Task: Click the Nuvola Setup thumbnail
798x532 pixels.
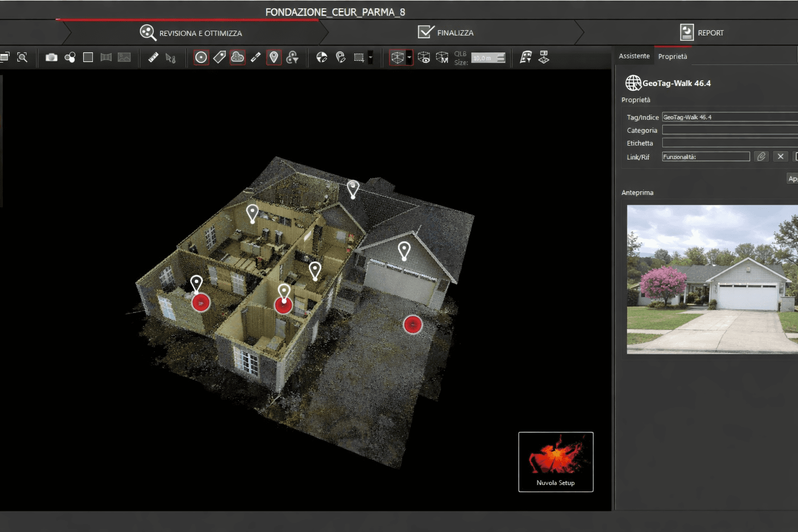Action: 555,461
